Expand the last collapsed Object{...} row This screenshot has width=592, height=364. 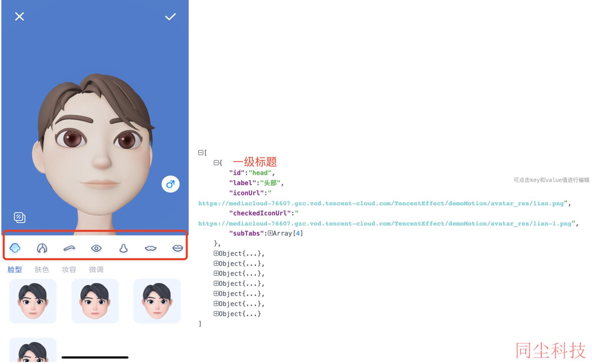(216, 313)
